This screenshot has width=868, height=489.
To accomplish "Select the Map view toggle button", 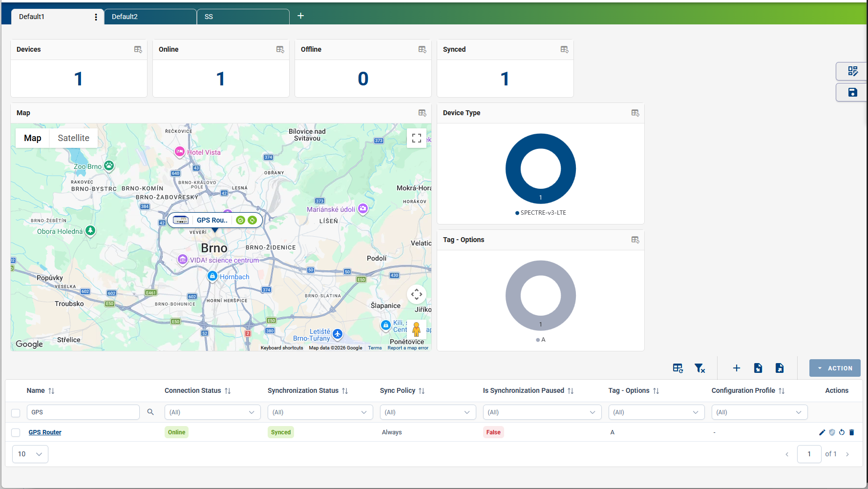I will pyautogui.click(x=33, y=138).
